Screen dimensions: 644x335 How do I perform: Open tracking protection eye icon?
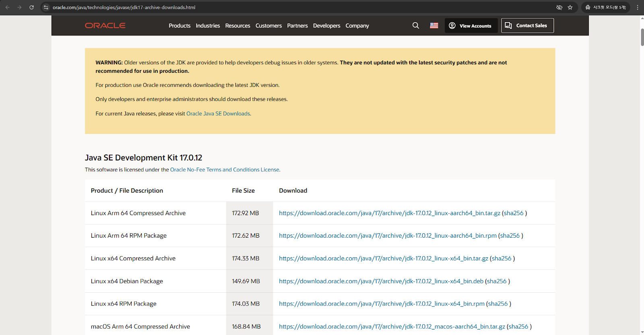tap(559, 7)
